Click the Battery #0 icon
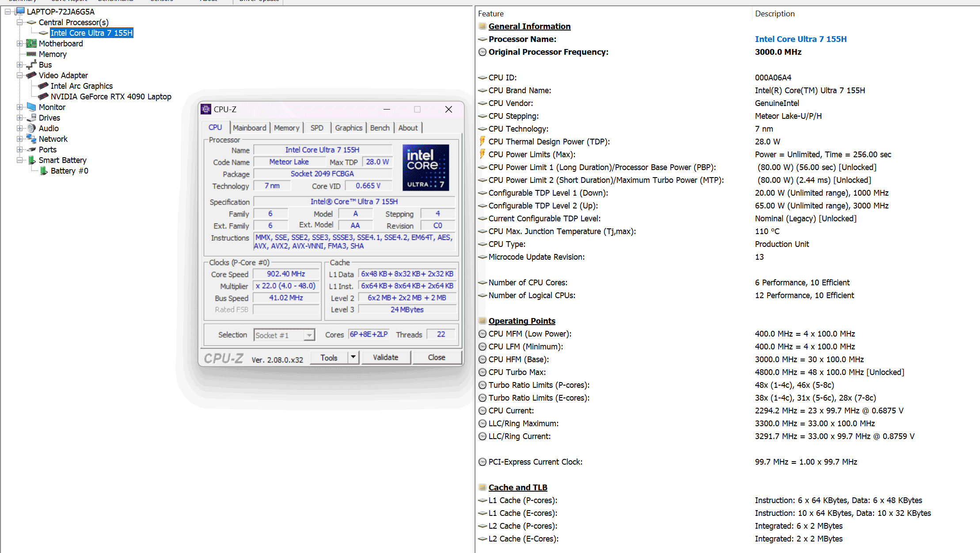Viewport: 980px width, 553px height. click(x=43, y=170)
